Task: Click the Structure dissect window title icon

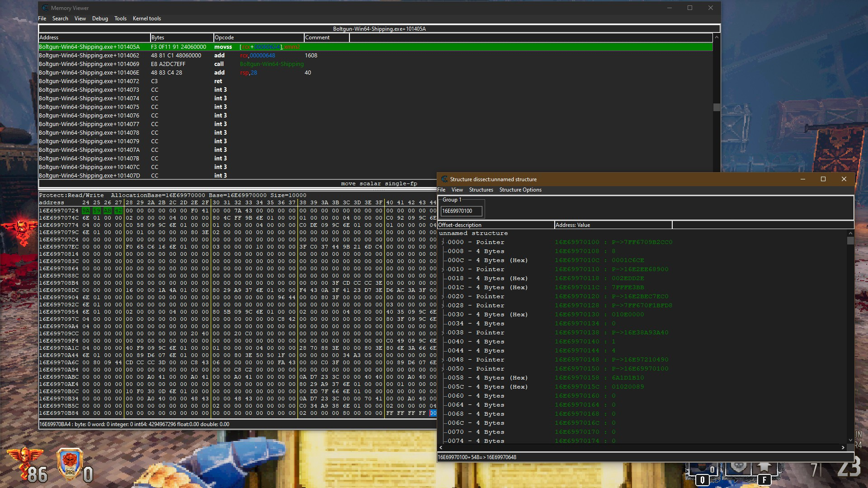Action: (x=444, y=179)
